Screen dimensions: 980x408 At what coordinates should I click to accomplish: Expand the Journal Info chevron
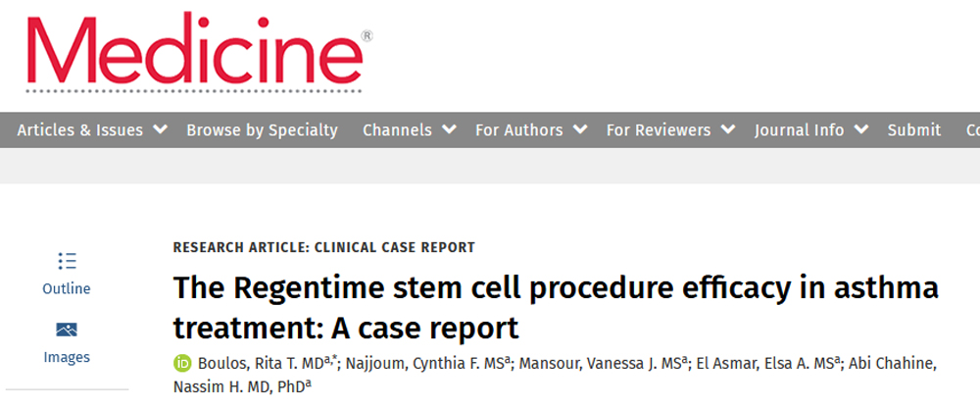point(861,129)
